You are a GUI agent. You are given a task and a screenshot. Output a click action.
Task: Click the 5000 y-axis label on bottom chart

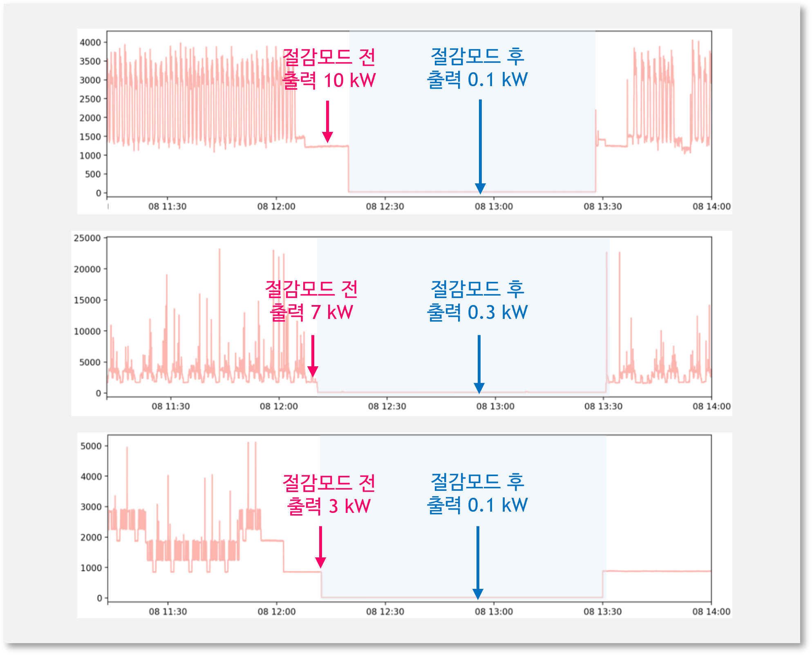[91, 446]
